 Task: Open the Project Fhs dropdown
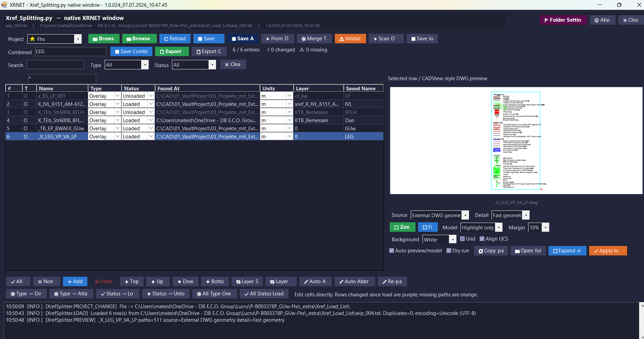pos(78,39)
